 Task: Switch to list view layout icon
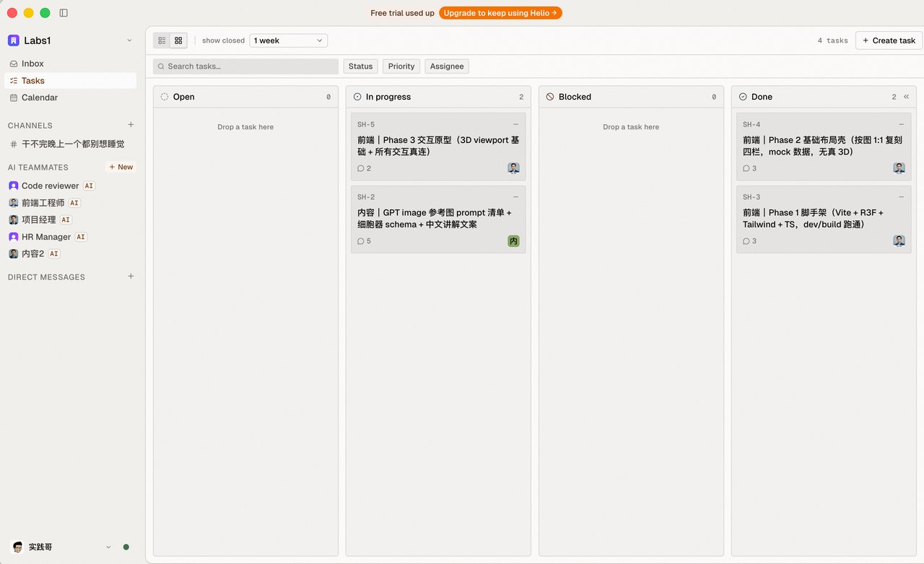162,40
